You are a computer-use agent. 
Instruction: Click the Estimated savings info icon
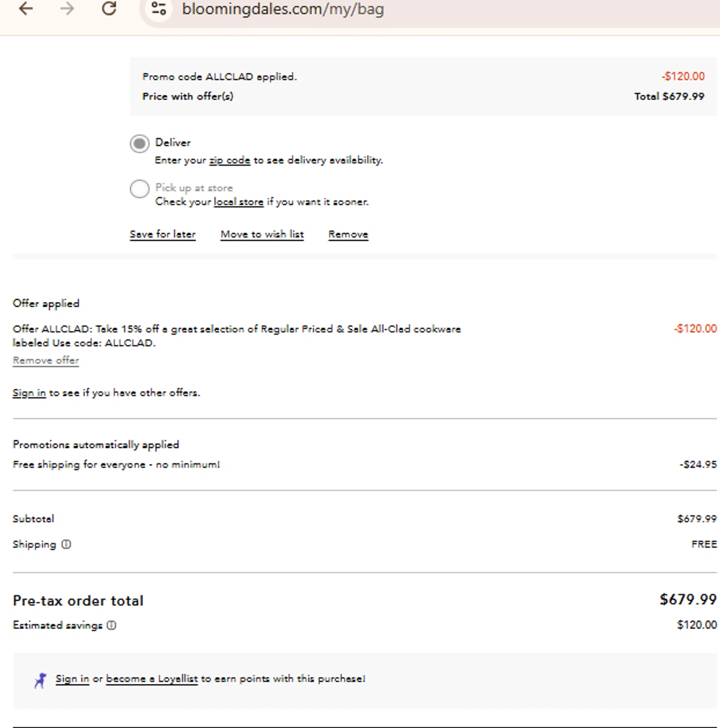coord(112,625)
